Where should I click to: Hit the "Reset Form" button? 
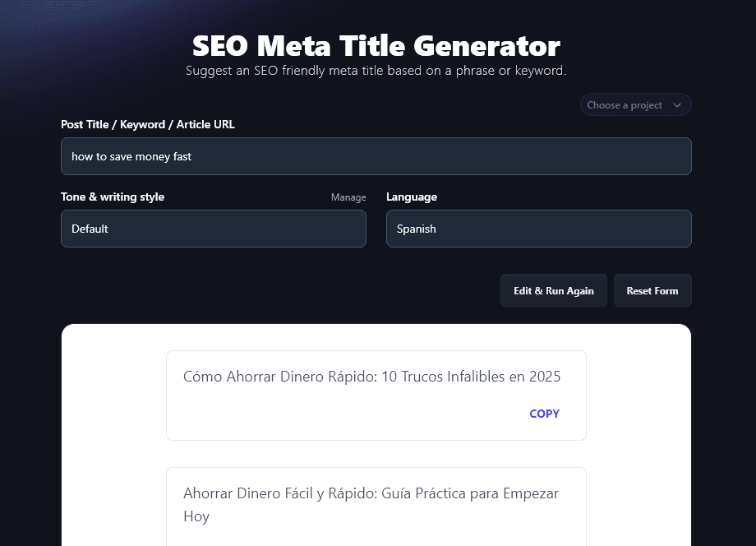(652, 291)
